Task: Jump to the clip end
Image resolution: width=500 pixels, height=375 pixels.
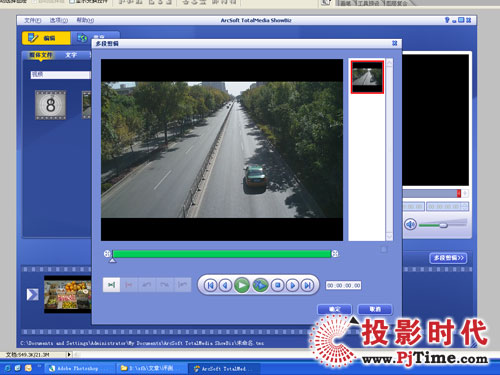Action: tap(307, 285)
